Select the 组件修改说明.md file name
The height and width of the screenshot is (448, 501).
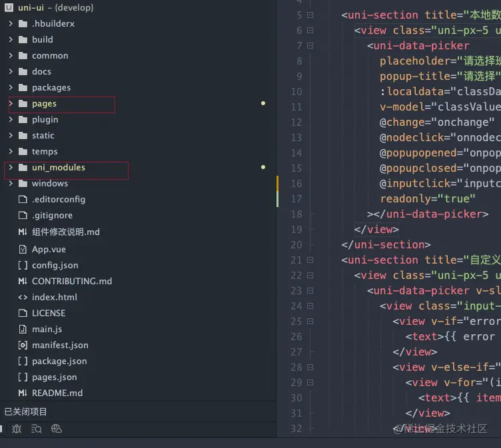point(66,232)
